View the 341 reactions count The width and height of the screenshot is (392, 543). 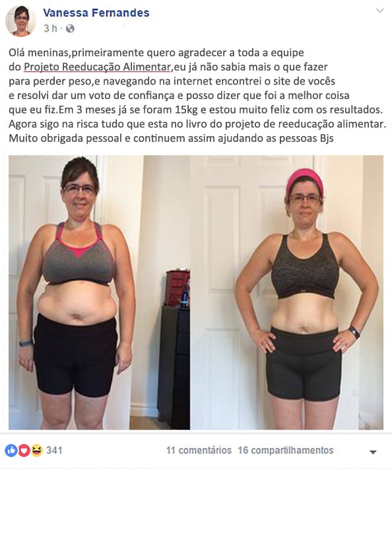[54, 451]
